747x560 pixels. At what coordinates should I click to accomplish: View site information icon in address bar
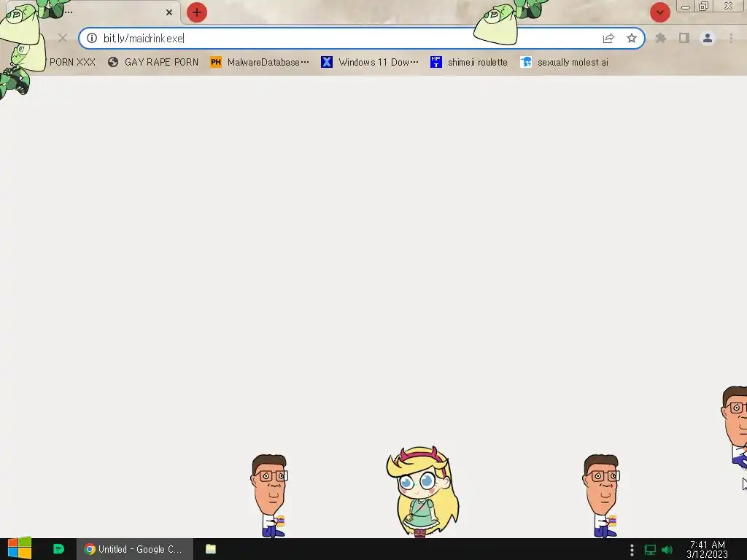click(92, 38)
